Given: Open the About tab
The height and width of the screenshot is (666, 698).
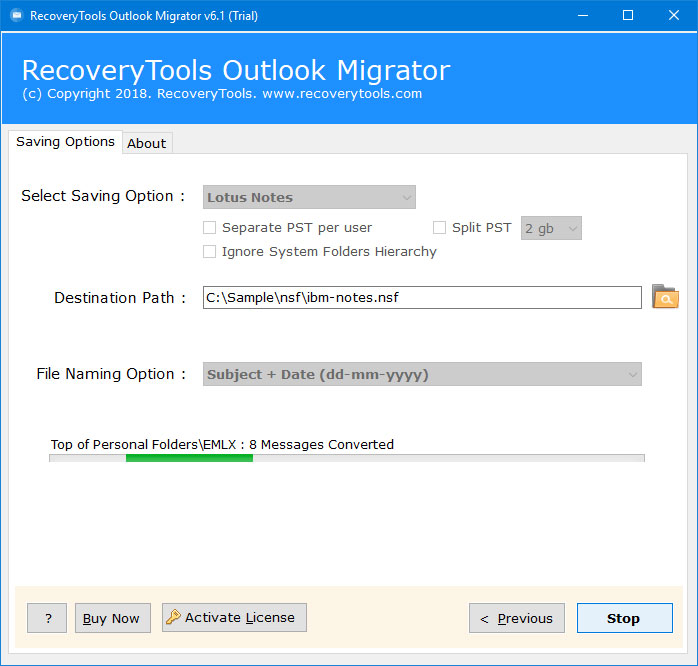Looking at the screenshot, I should pyautogui.click(x=147, y=143).
